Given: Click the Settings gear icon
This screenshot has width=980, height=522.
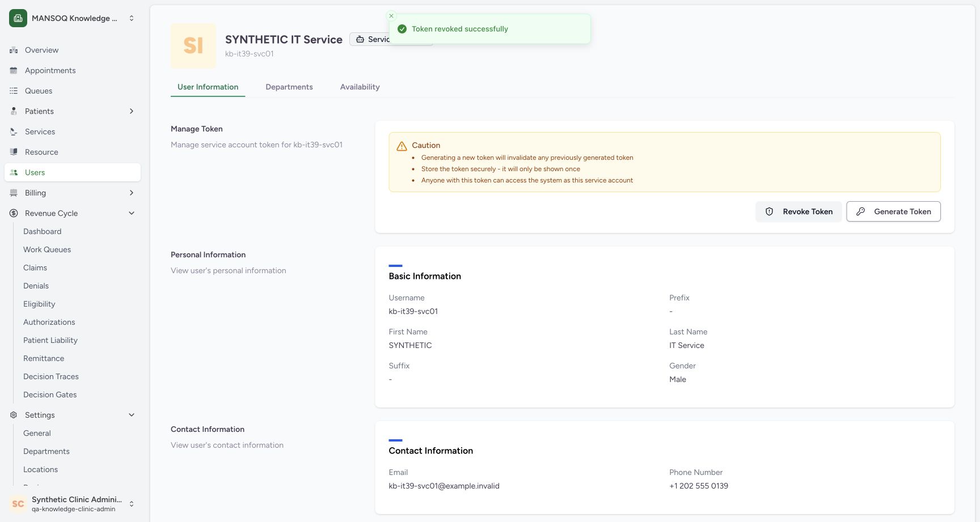Looking at the screenshot, I should pos(14,415).
